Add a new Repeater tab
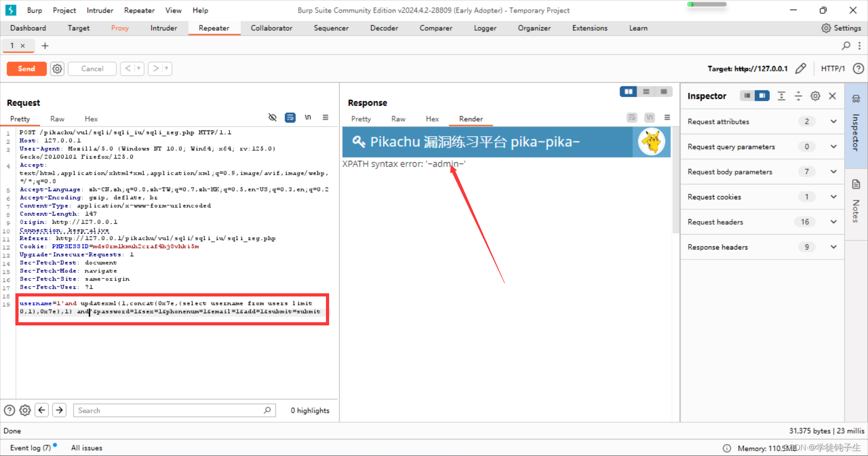The height and width of the screenshot is (456, 868). click(45, 46)
